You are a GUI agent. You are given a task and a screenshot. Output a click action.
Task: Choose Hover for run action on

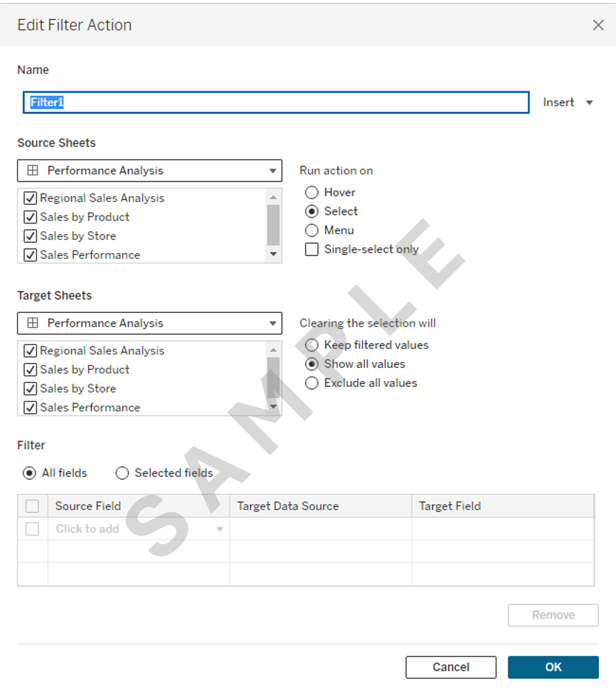click(312, 193)
